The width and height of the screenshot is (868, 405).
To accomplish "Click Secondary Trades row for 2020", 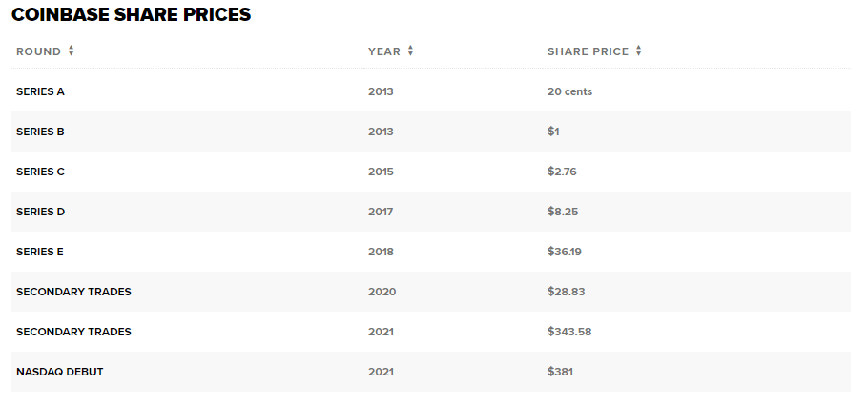I will (x=431, y=292).
